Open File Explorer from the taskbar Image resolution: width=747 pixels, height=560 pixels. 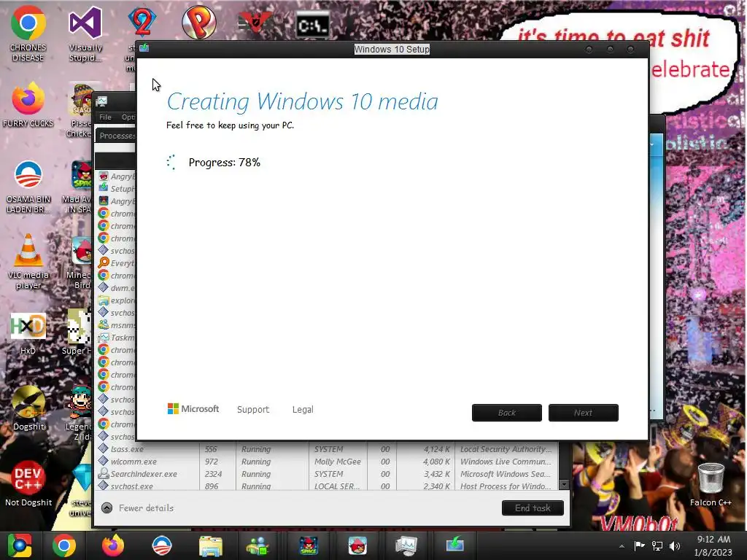[x=211, y=546]
